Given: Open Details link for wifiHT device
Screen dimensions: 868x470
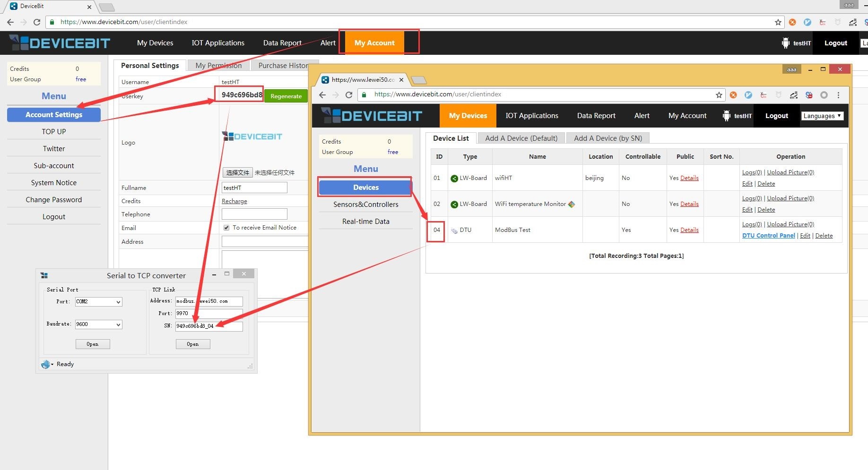Looking at the screenshot, I should (x=689, y=178).
